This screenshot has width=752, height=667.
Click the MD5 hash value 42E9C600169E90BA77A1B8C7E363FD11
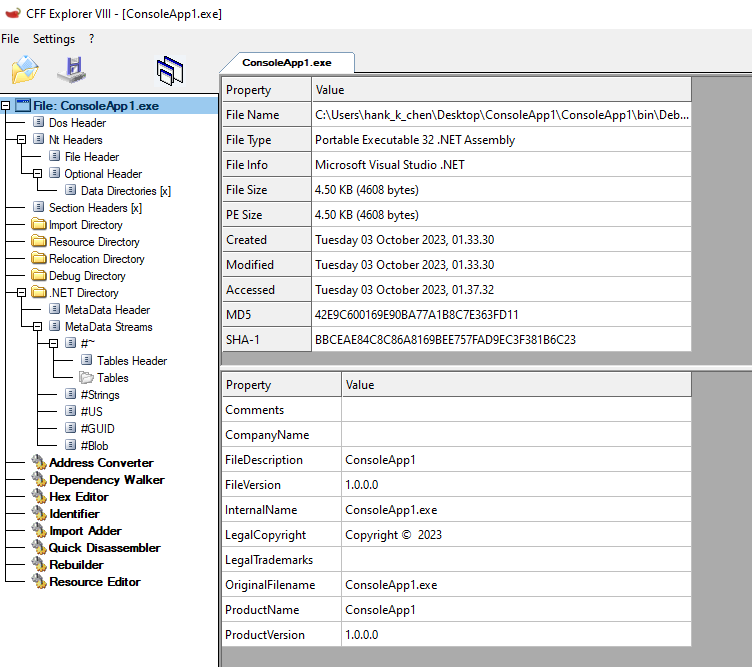tap(417, 315)
